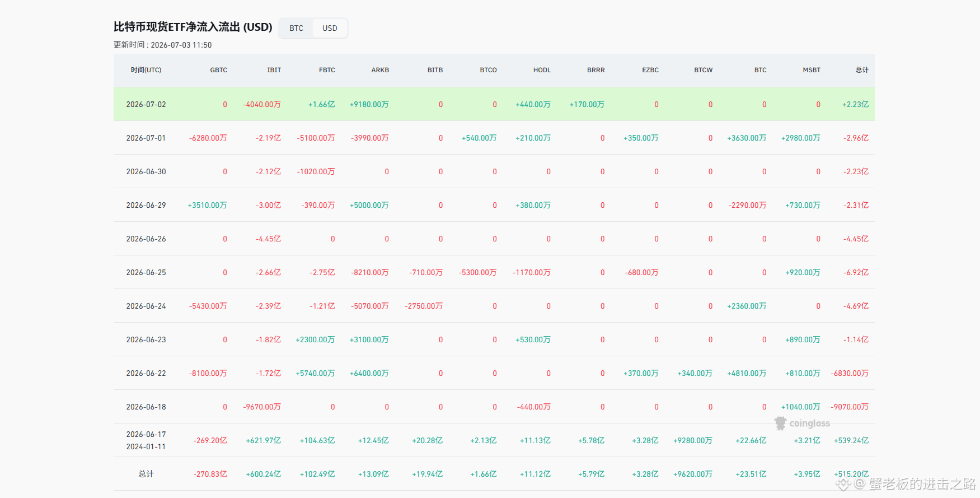
Task: Click the MSBT column header
Action: pyautogui.click(x=812, y=70)
